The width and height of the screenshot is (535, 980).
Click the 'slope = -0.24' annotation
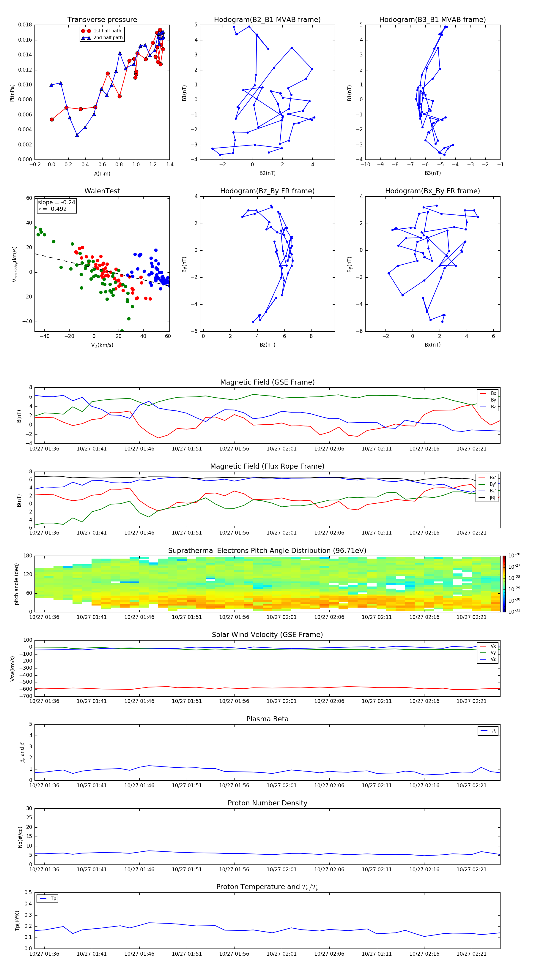click(x=56, y=203)
